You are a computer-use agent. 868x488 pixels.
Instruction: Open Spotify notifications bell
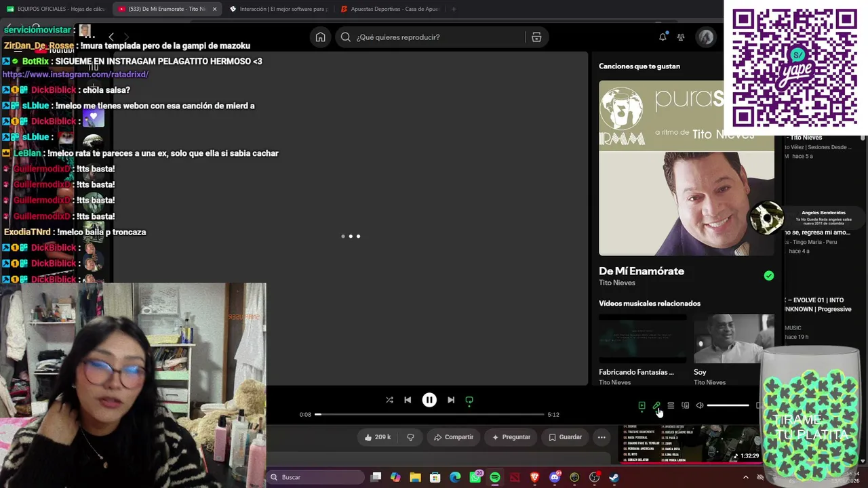coord(663,37)
